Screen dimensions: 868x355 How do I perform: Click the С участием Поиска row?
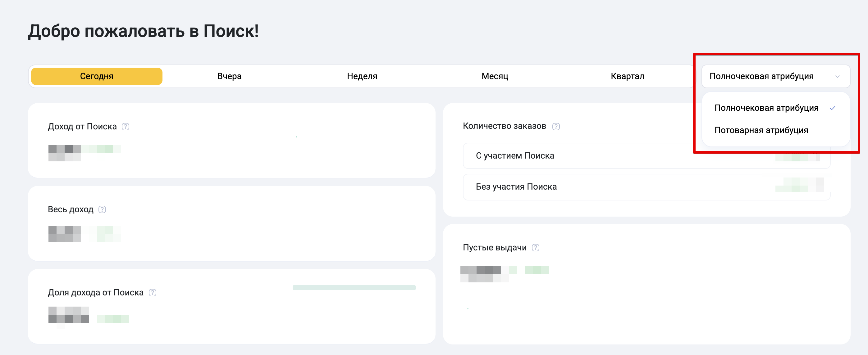click(573, 156)
